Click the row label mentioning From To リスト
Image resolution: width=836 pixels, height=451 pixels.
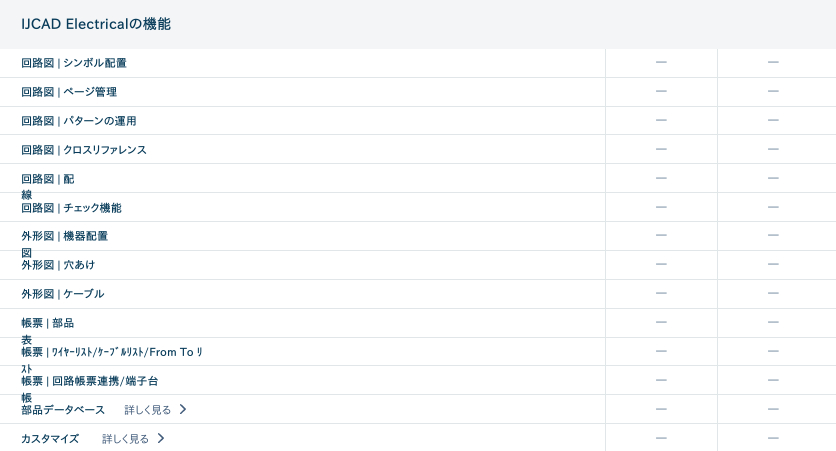click(112, 352)
